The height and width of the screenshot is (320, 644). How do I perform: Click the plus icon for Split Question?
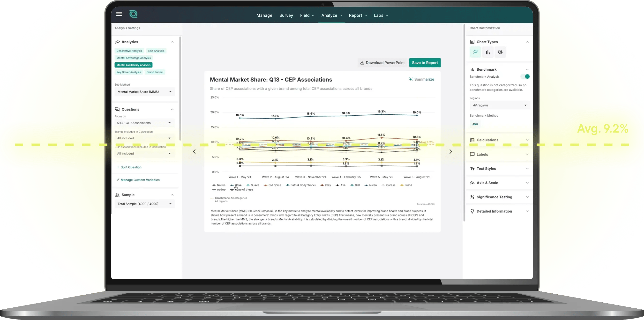[x=118, y=167]
